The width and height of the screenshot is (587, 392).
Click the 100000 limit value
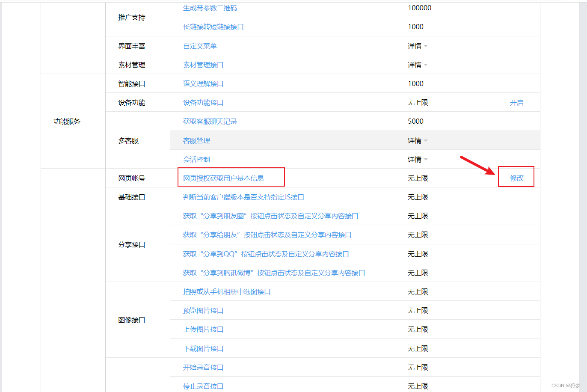coord(420,8)
